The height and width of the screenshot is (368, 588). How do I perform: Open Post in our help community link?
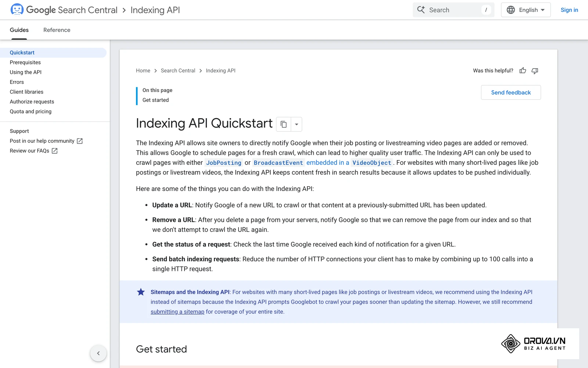click(42, 141)
